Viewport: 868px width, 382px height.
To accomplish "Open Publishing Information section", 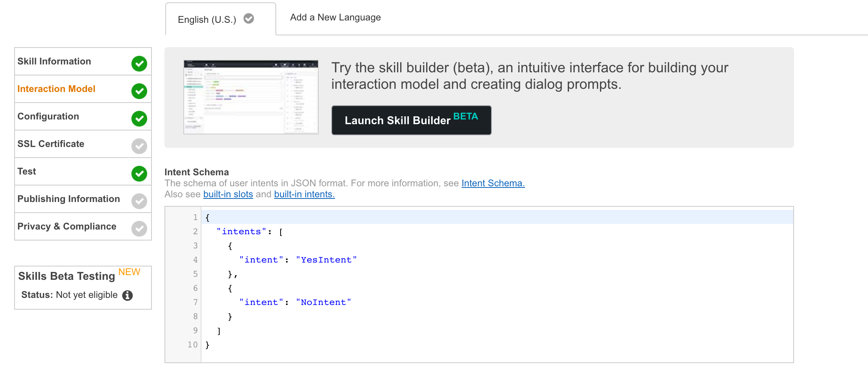I will pos(83,199).
